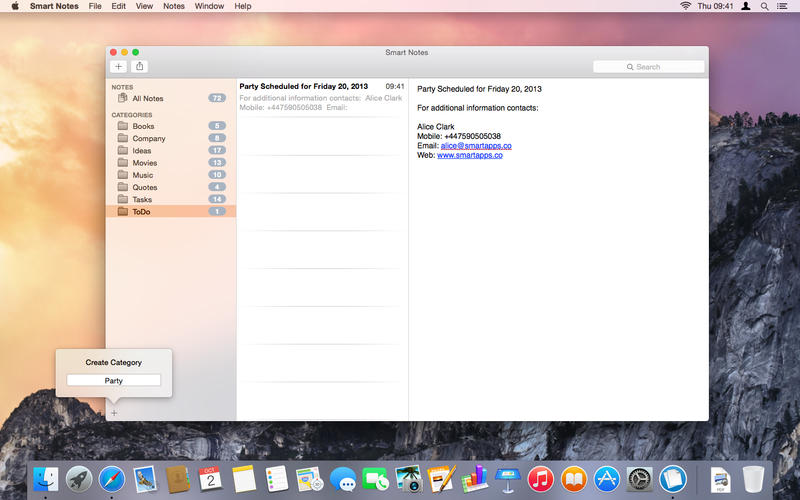
Task: Select the ToDo category
Action: click(x=171, y=211)
